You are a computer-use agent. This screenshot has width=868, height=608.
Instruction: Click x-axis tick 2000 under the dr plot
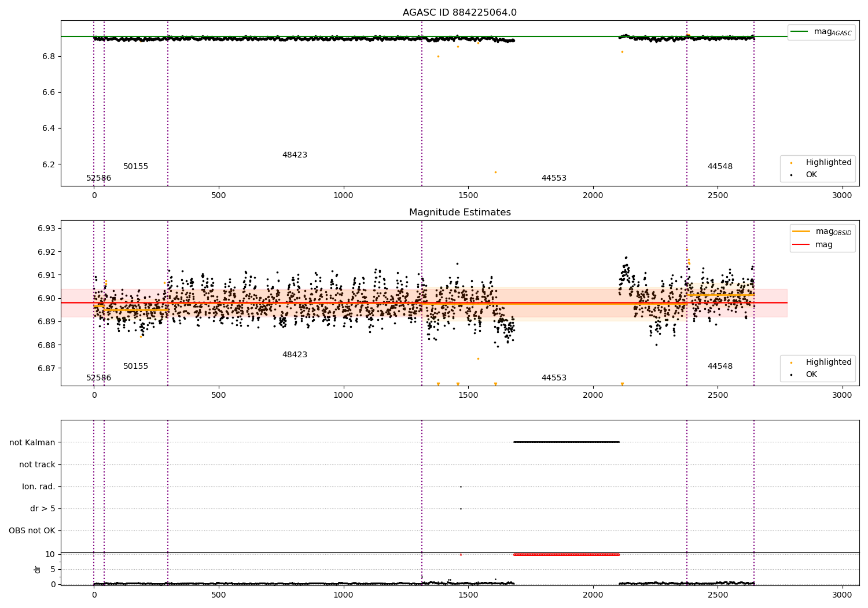[x=593, y=595]
